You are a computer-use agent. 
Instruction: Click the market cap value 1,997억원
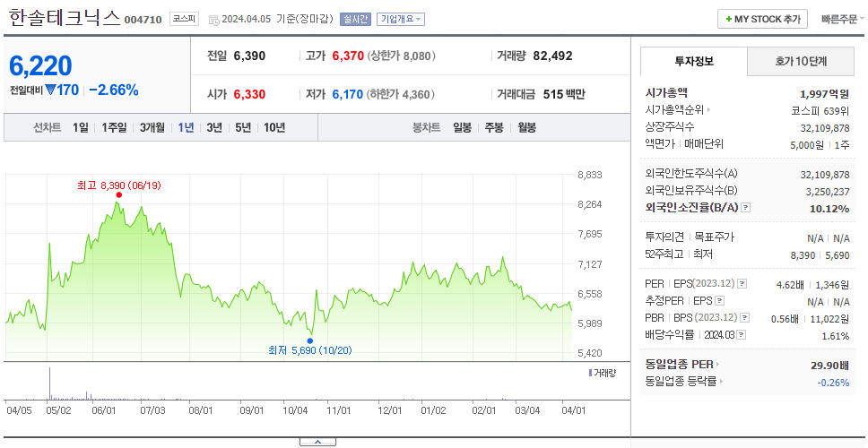(x=825, y=93)
